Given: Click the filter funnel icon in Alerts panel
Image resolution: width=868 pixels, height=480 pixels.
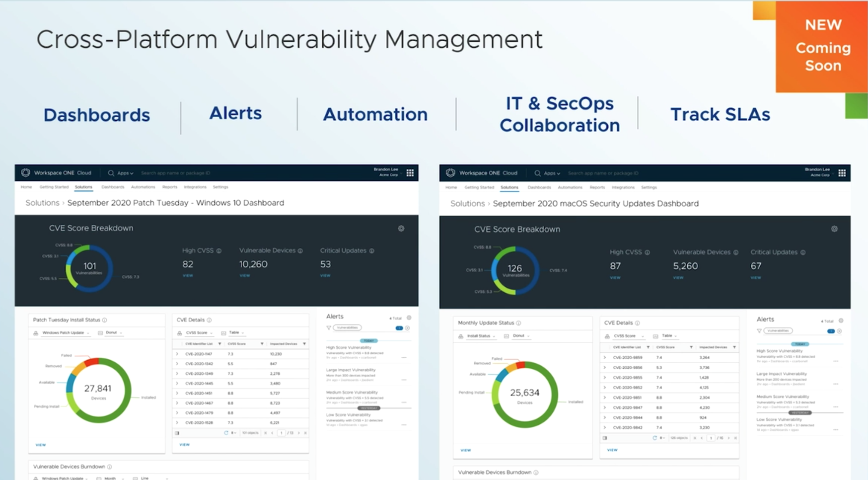Looking at the screenshot, I should [329, 327].
